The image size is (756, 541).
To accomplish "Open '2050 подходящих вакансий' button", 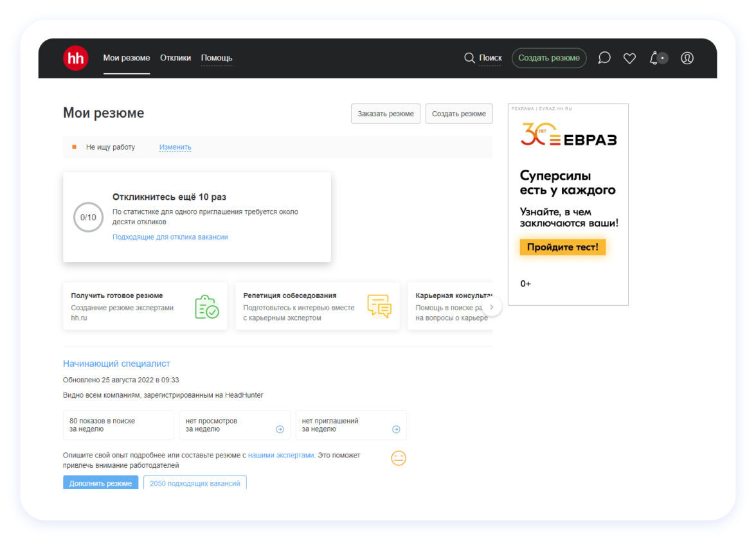I will (195, 483).
